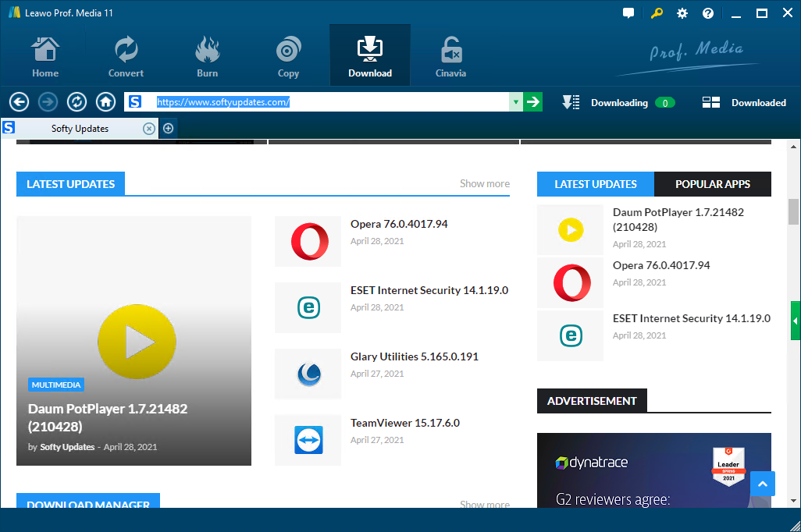Click the Downloading list arrow icon
Screen dimensions: 801x532
(x=571, y=102)
